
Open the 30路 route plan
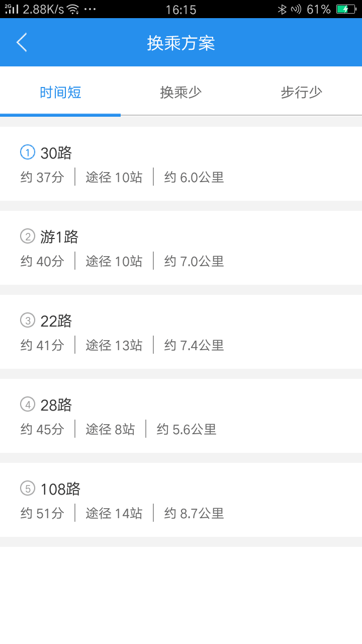[x=56, y=153]
